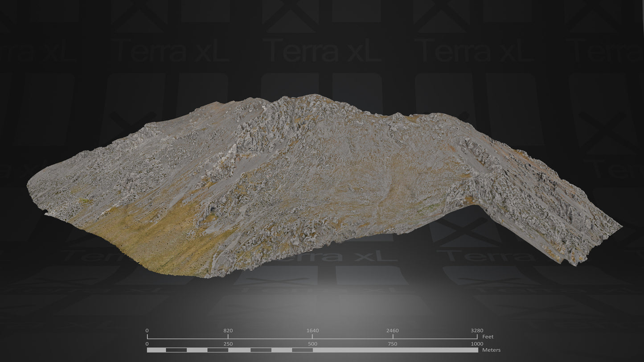Click the alternating meters scale bar
644x362 pixels.
coord(312,350)
